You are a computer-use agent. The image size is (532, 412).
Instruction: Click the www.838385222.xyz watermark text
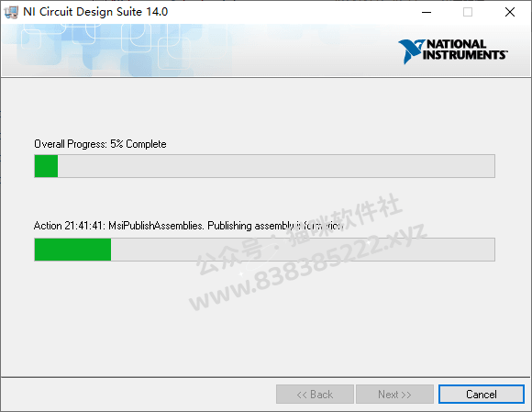(x=307, y=268)
